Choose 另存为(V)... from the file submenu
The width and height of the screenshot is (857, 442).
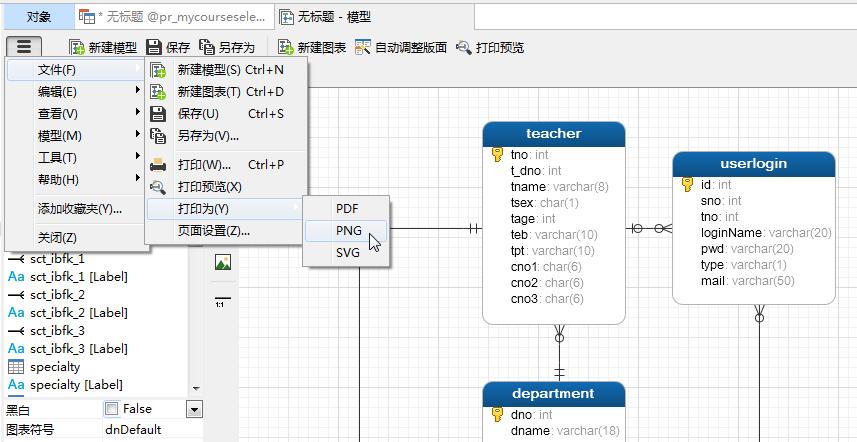pos(226,136)
